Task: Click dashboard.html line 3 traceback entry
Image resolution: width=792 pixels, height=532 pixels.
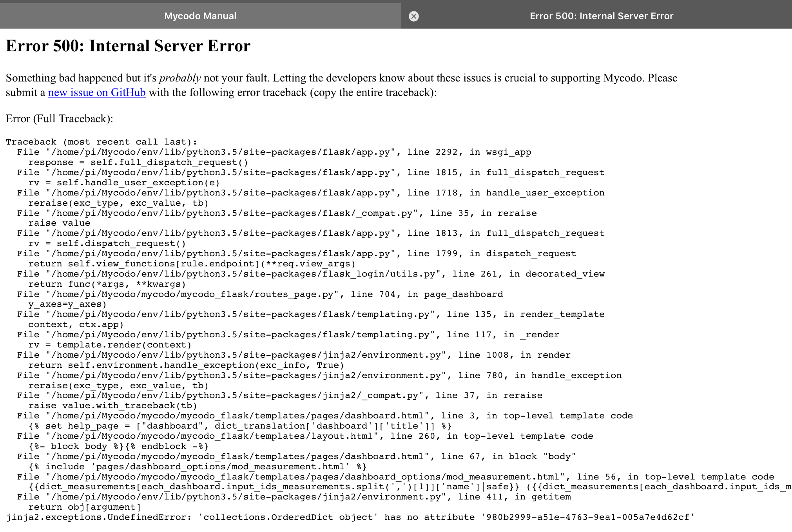Action: pyautogui.click(x=325, y=416)
